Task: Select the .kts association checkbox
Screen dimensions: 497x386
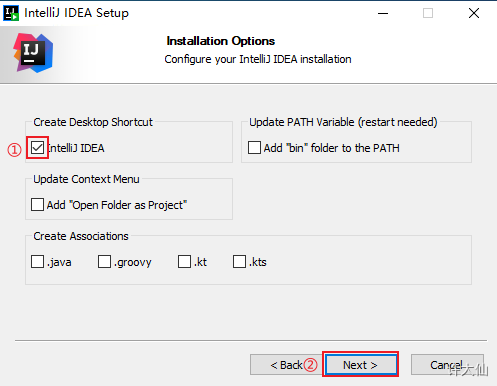Action: [239, 262]
